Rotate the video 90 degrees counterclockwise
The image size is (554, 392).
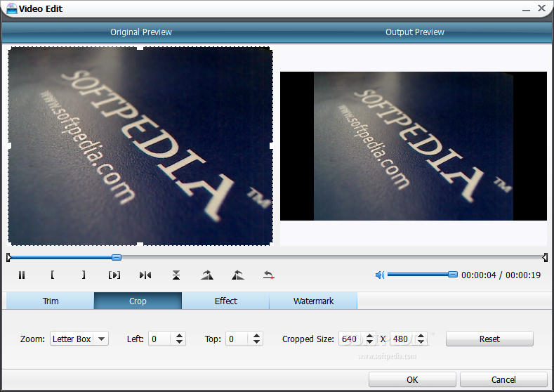[238, 275]
